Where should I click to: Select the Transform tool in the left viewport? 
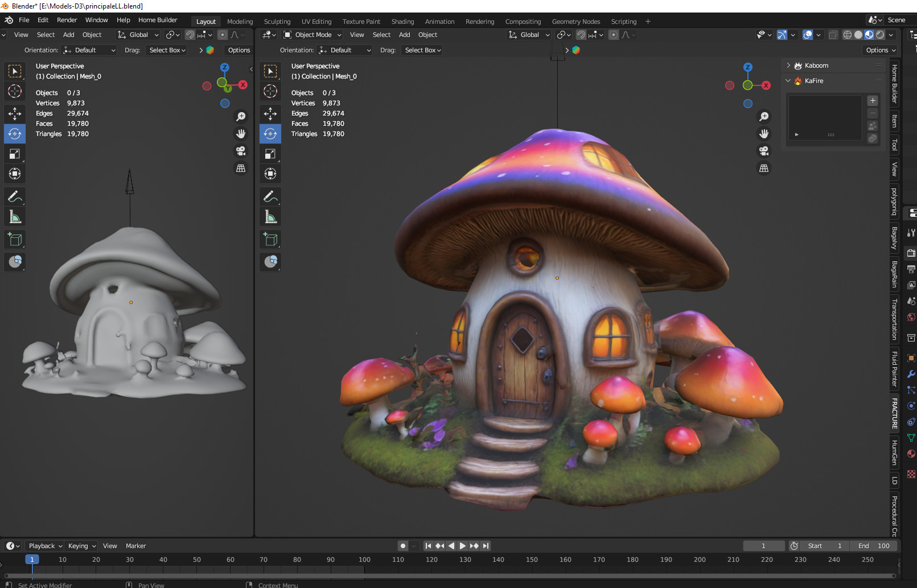15,174
